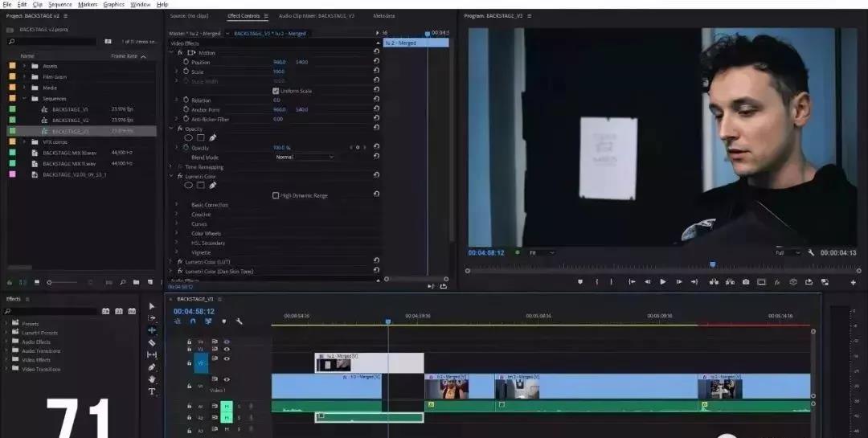The height and width of the screenshot is (438, 868).
Task: Select the BACKSTAGE_V1 sequence in the project
Action: (x=70, y=108)
